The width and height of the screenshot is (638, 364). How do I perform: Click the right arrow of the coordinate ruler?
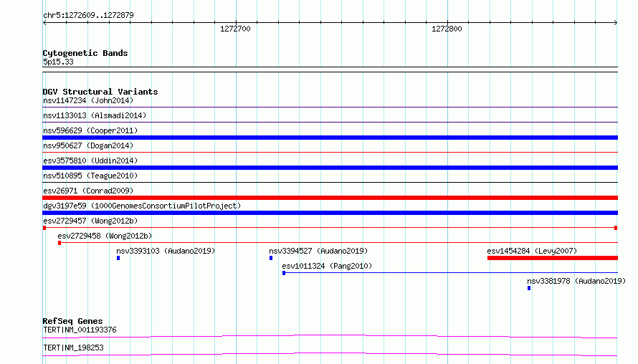616,23
